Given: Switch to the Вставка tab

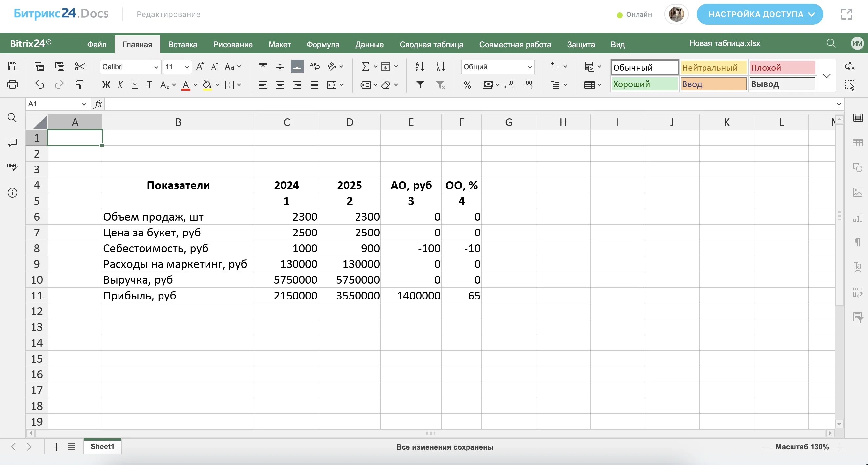Looking at the screenshot, I should tap(183, 44).
